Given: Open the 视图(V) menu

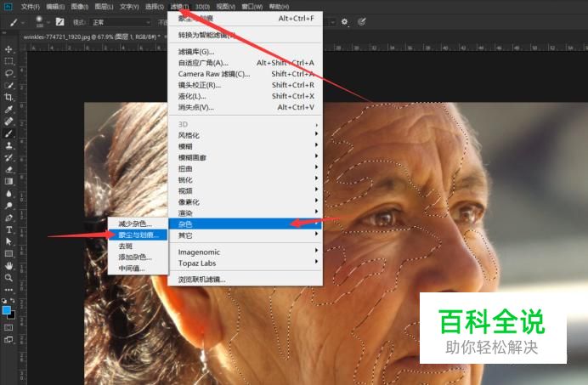Looking at the screenshot, I should [x=226, y=7].
